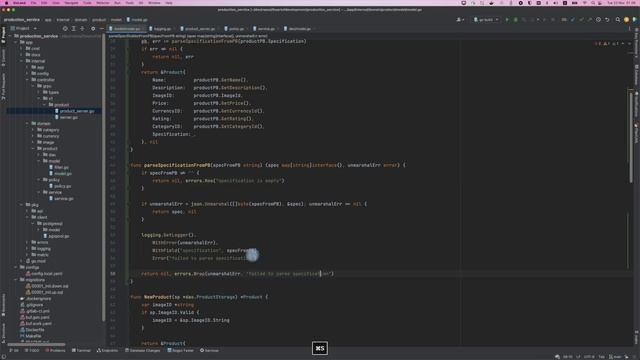Open the Refactor menu
This screenshot has height=360, width=640.
103,3
